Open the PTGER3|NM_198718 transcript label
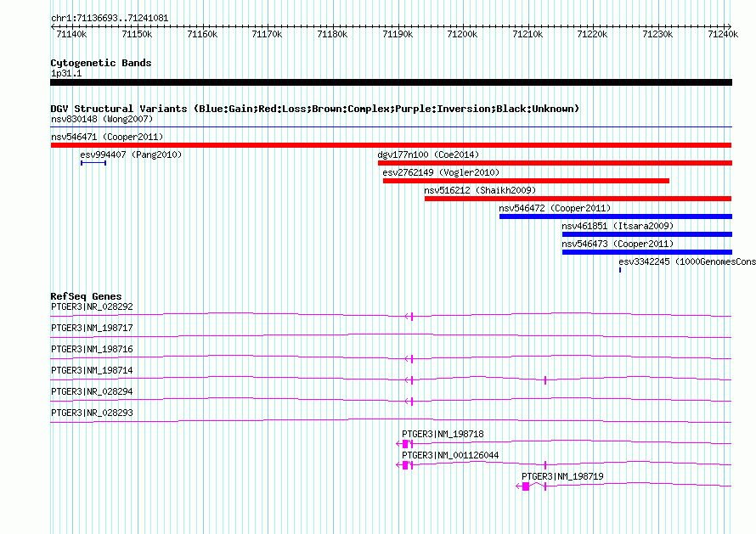The image size is (756, 534). pos(443,434)
